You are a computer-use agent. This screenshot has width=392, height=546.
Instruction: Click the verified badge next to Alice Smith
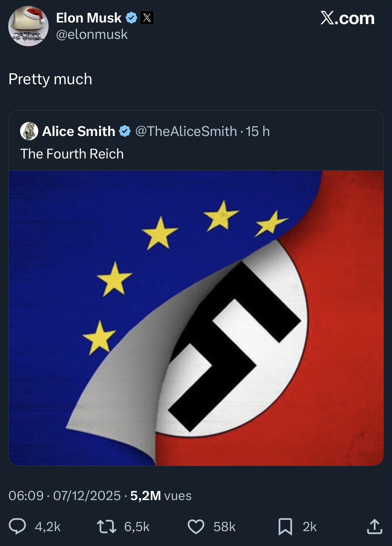125,131
